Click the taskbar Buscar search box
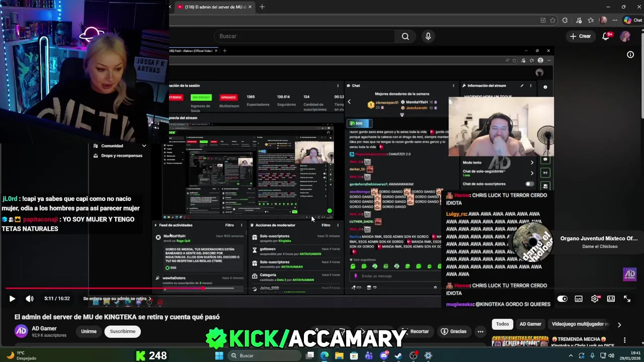Image resolution: width=644 pixels, height=362 pixels. (x=264, y=355)
